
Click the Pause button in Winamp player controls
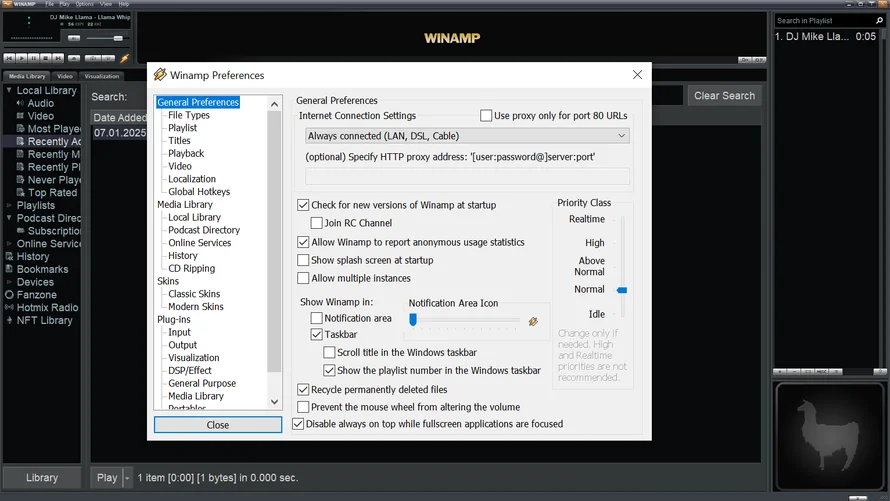pos(33,58)
